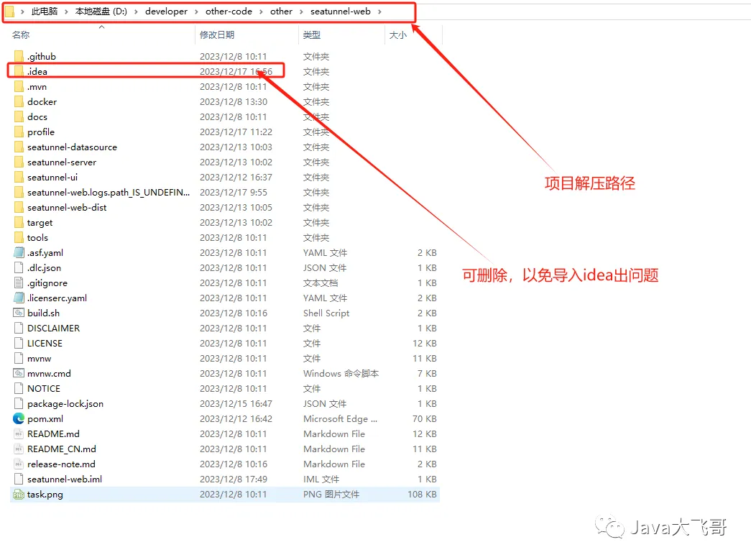Click the .gitignore text document icon
Screen dimensions: 751x560
19,283
